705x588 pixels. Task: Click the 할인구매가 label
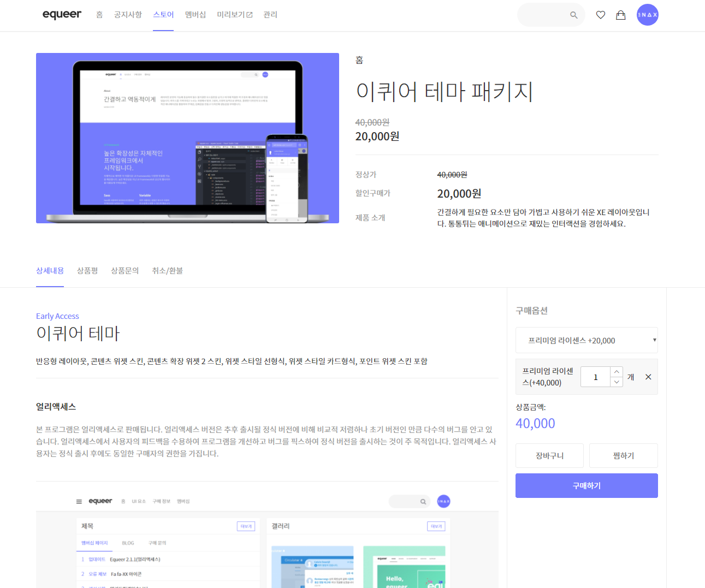pos(373,193)
